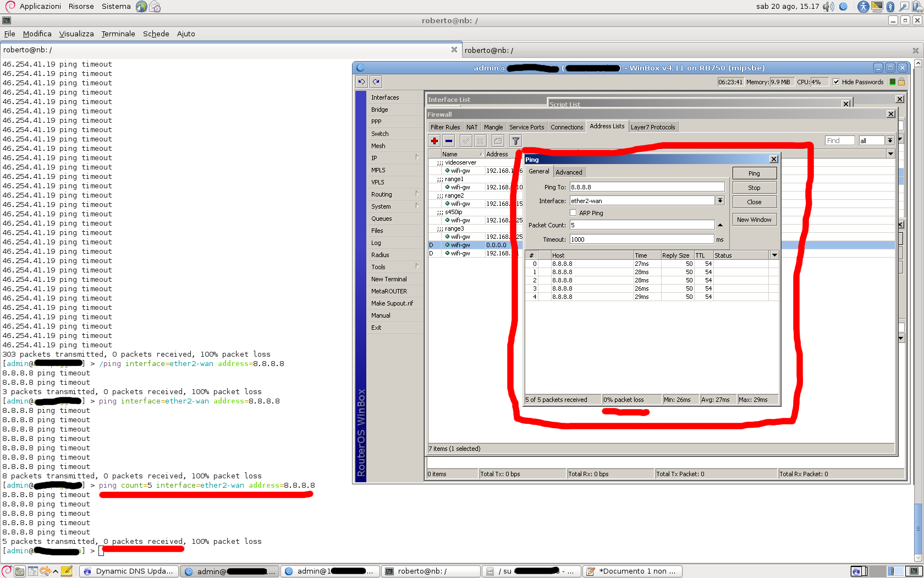Open Dynamic DNS Update taskbar window

129,571
